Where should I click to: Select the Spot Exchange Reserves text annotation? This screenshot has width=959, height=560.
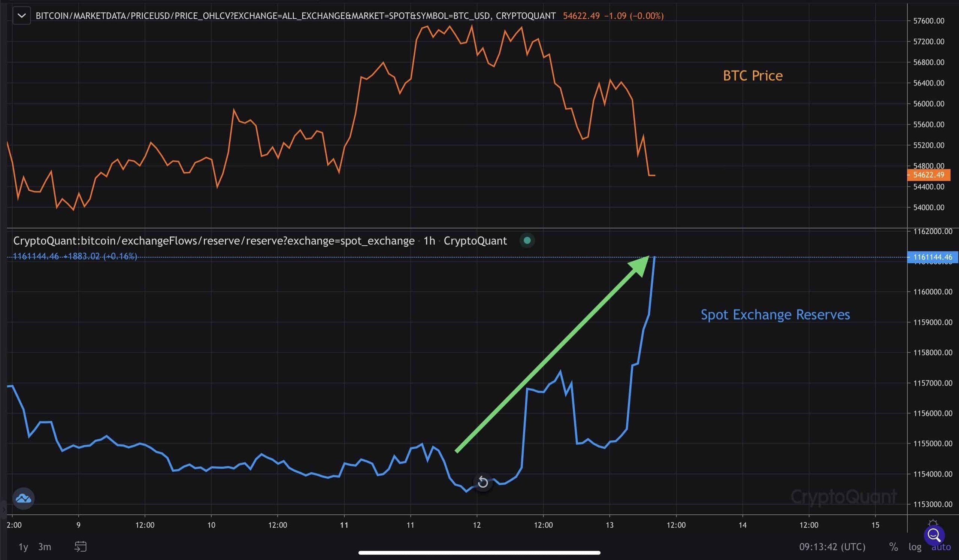point(775,315)
